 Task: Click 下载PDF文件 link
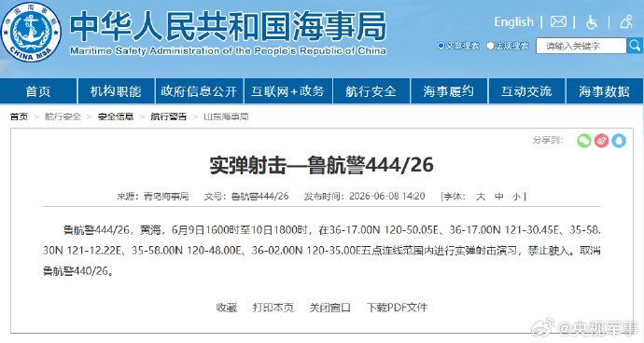397,308
